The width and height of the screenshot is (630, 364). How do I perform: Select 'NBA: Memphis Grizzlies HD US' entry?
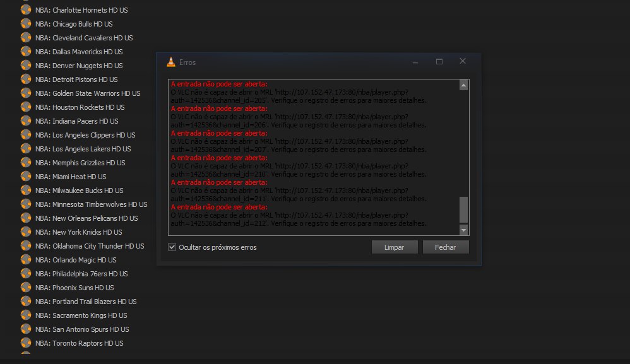(x=80, y=163)
